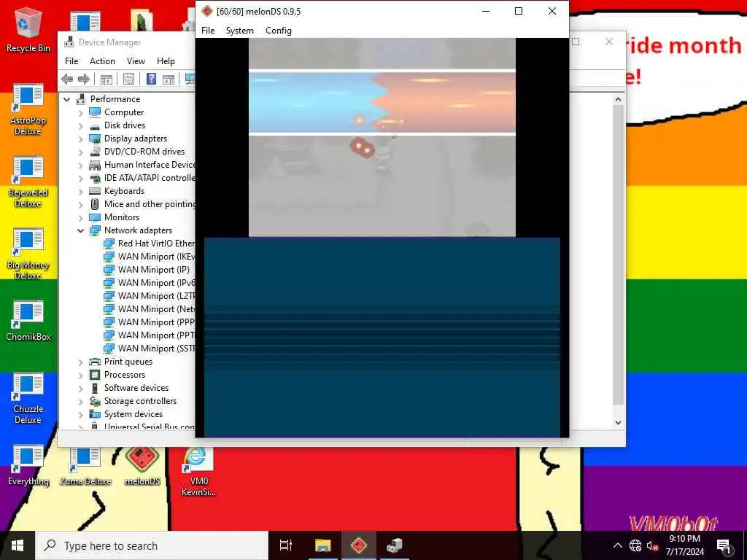Select Red Hat VirtIO Ethernet adapter
The image size is (747, 560).
(149, 244)
